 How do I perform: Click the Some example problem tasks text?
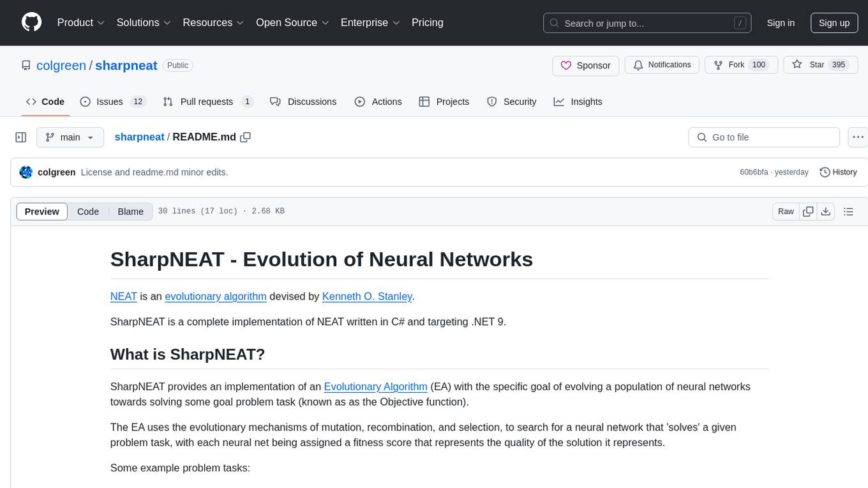[x=180, y=468]
